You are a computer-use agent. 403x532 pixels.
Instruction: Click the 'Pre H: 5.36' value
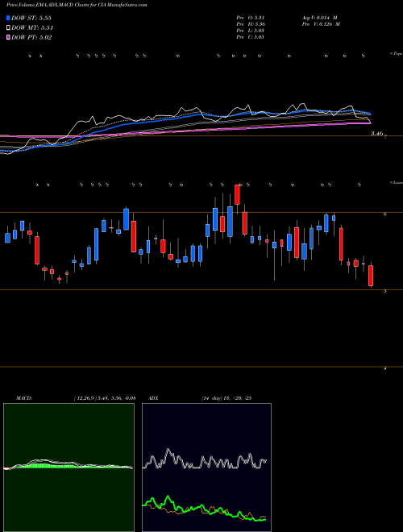click(x=251, y=24)
